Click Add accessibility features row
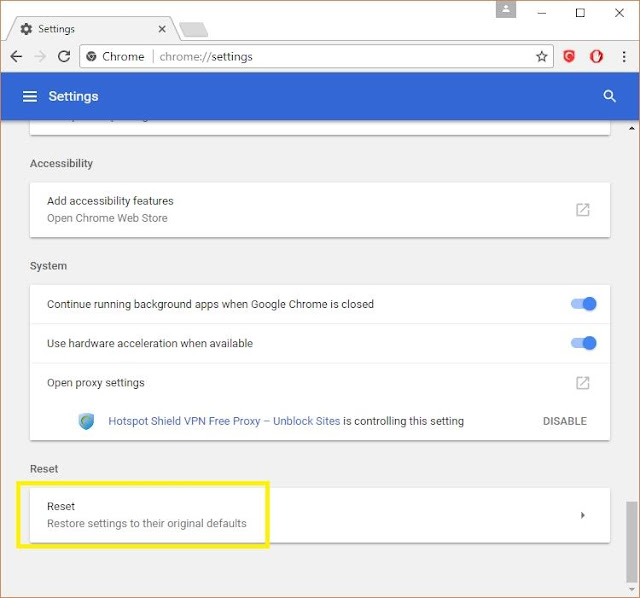The image size is (640, 598). pos(320,210)
